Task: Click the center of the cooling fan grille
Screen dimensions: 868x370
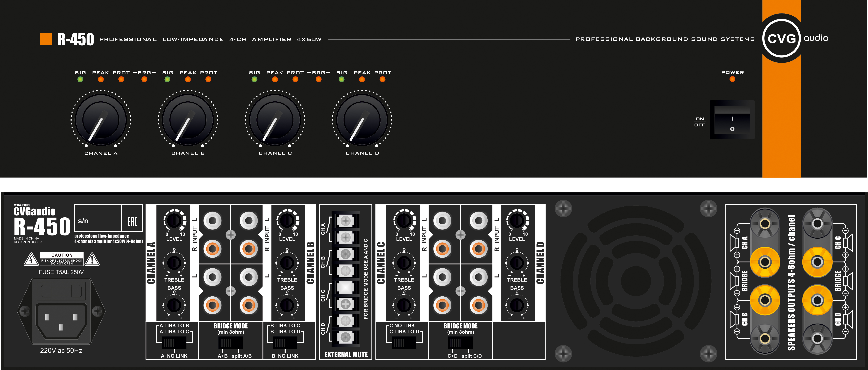Action: tap(636, 280)
